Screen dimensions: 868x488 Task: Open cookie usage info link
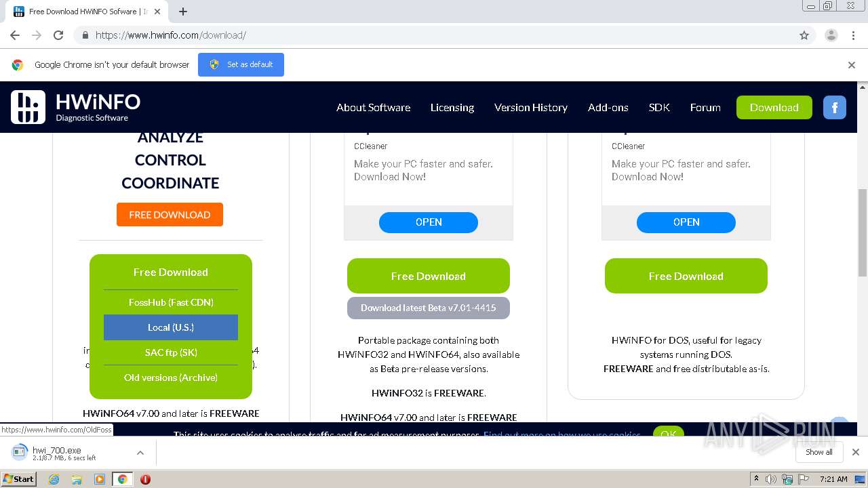tap(562, 434)
